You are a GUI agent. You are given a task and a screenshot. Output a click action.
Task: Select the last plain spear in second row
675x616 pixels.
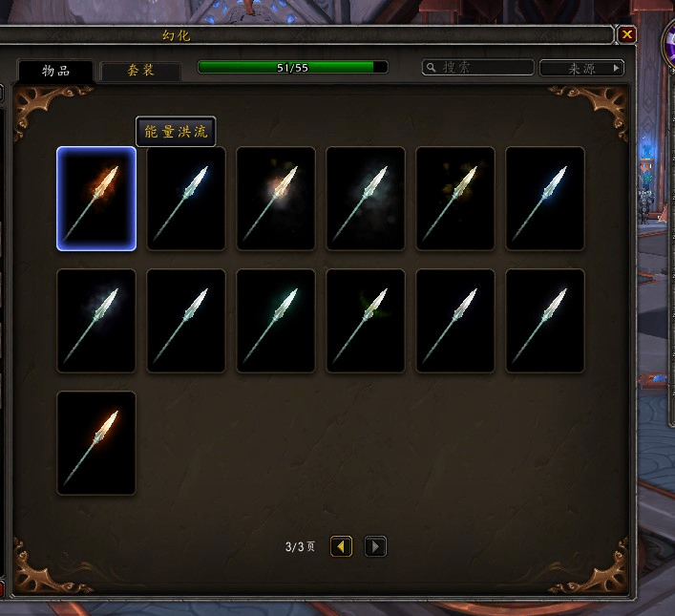[545, 321]
